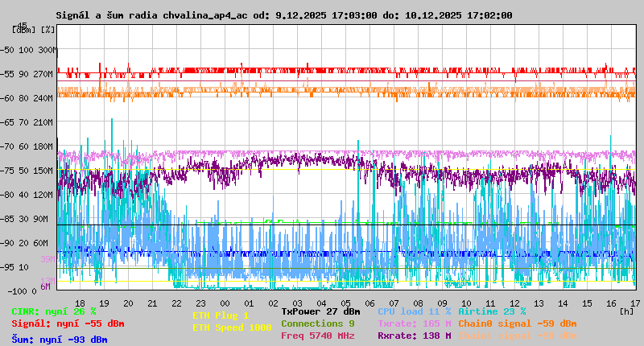Select the red Signál -55 dBm legend label

pyautogui.click(x=68, y=323)
